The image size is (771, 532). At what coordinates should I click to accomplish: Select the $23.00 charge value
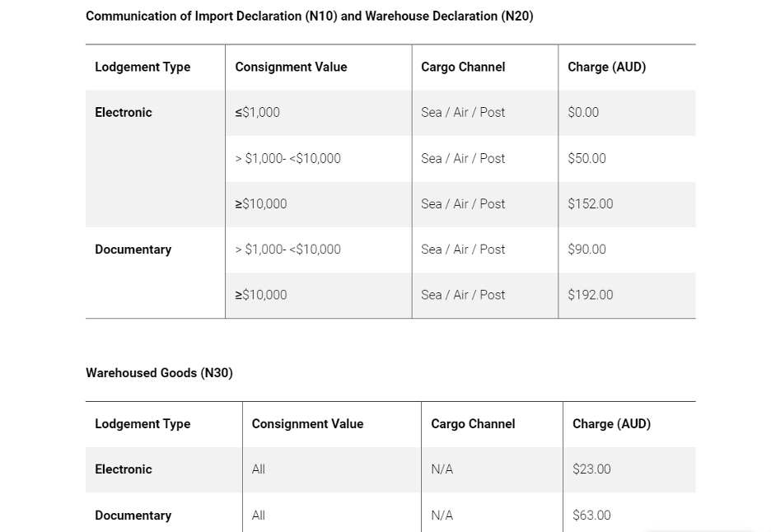pos(591,469)
